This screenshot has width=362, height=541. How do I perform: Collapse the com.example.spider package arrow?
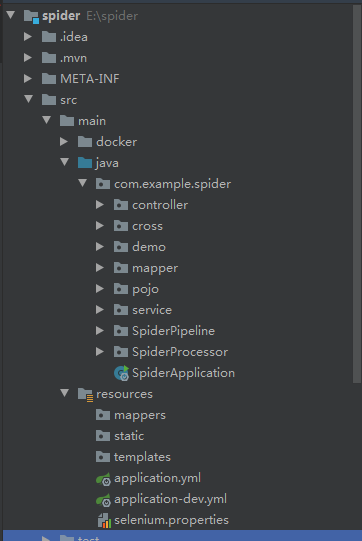click(82, 183)
